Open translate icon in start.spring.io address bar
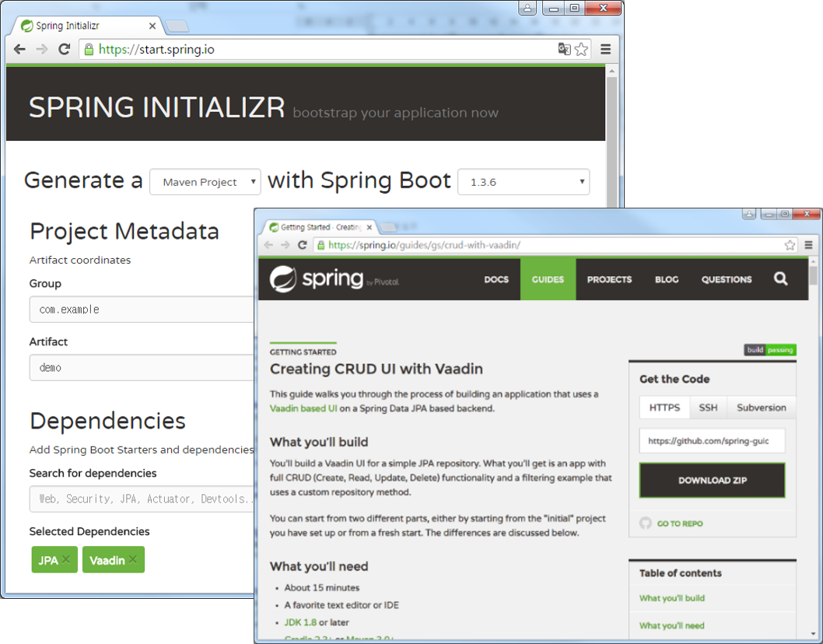Screen dimensions: 823x644 564,49
